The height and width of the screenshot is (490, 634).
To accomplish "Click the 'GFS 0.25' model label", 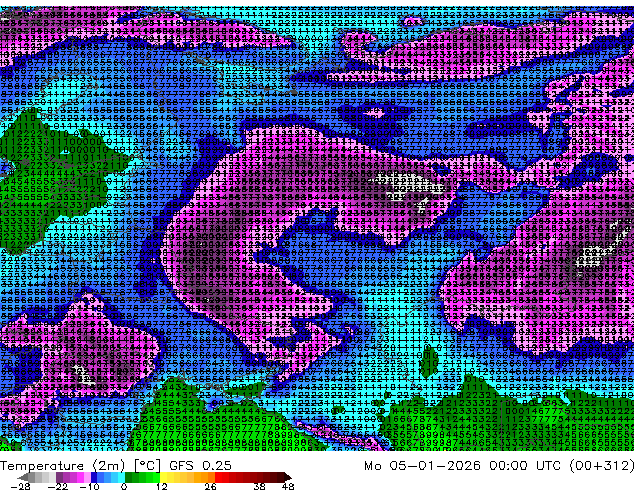I will pos(200,466).
